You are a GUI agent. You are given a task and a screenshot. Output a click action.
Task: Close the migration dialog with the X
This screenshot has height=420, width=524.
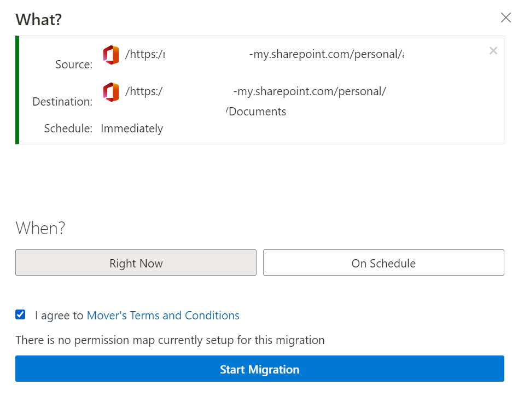(506, 18)
